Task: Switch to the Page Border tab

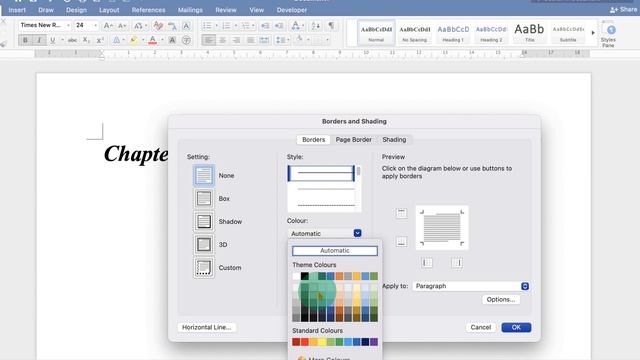Action: tap(353, 140)
